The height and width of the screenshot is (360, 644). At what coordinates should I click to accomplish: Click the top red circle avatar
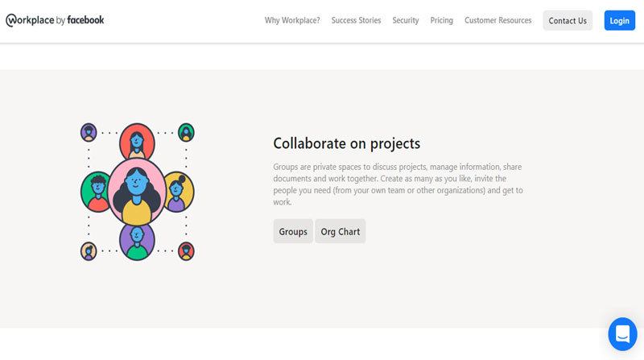point(137,141)
